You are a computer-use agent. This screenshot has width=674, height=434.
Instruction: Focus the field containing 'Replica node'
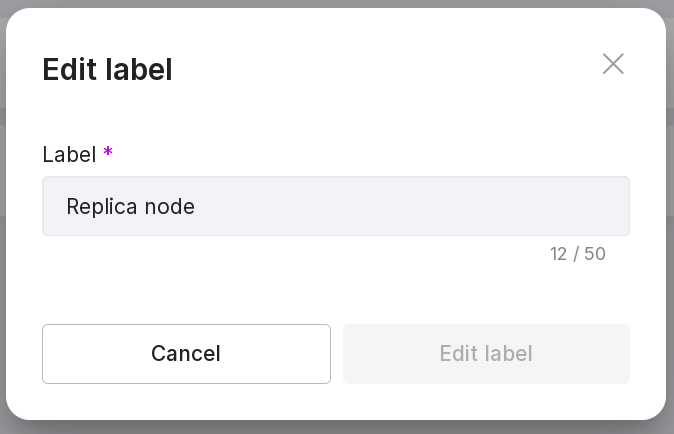(335, 207)
